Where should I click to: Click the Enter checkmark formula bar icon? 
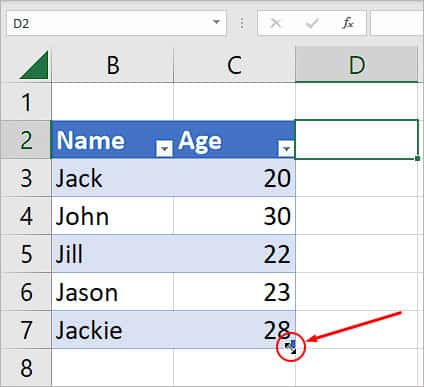click(312, 23)
